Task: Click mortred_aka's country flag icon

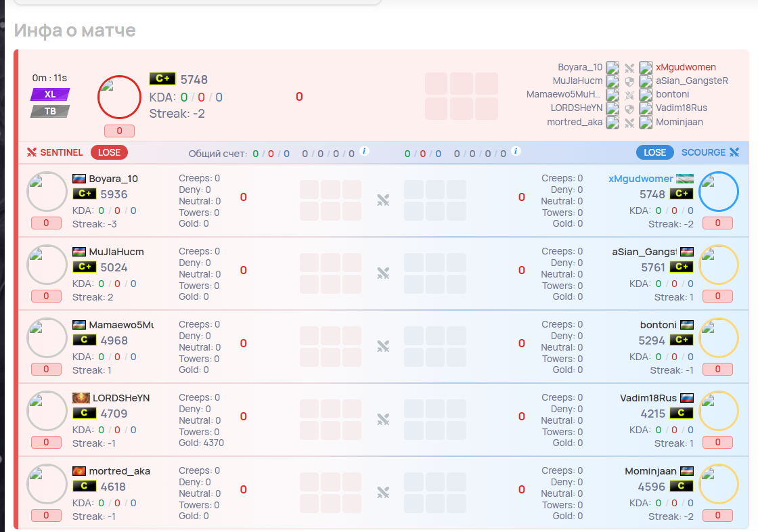Action: click(x=79, y=471)
